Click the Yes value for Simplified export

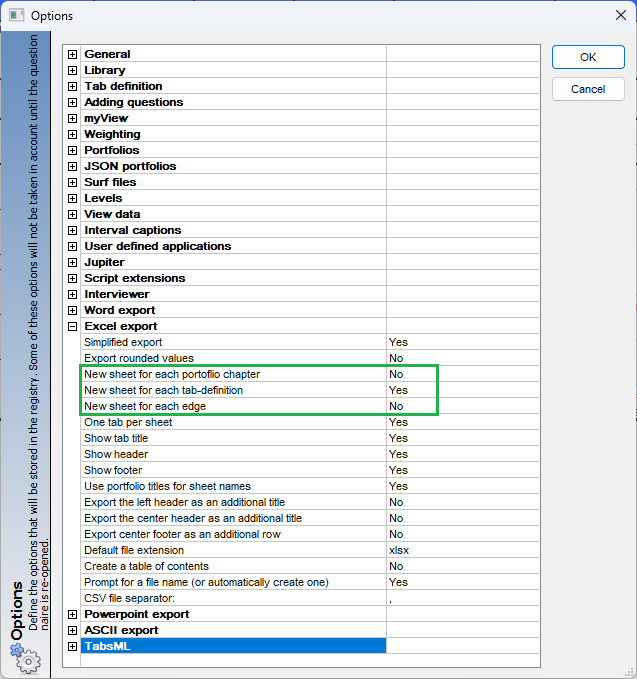click(x=462, y=342)
